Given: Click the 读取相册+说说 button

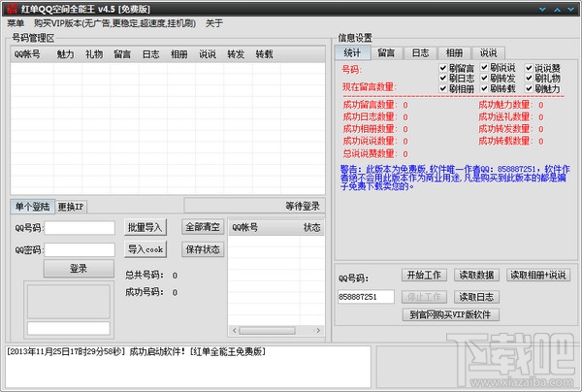Looking at the screenshot, I should pyautogui.click(x=537, y=275).
